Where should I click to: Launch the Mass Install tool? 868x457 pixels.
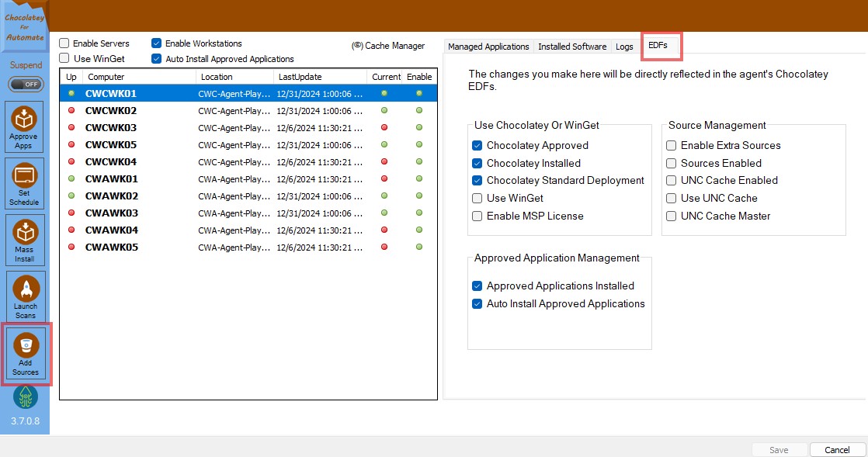[x=24, y=240]
